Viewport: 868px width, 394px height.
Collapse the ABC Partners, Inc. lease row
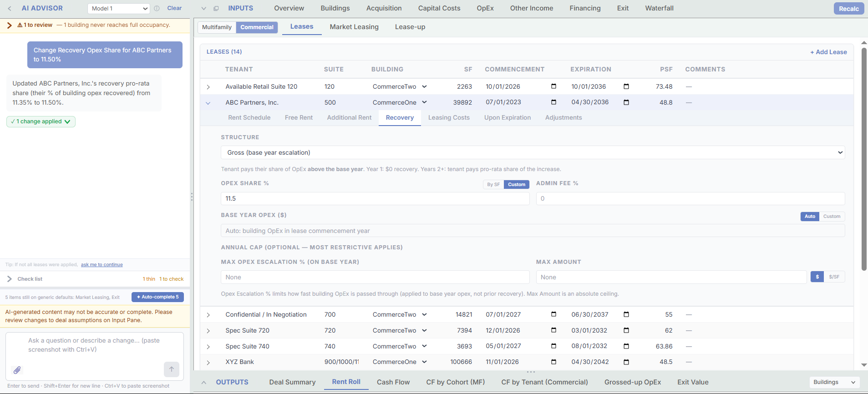[x=208, y=103]
